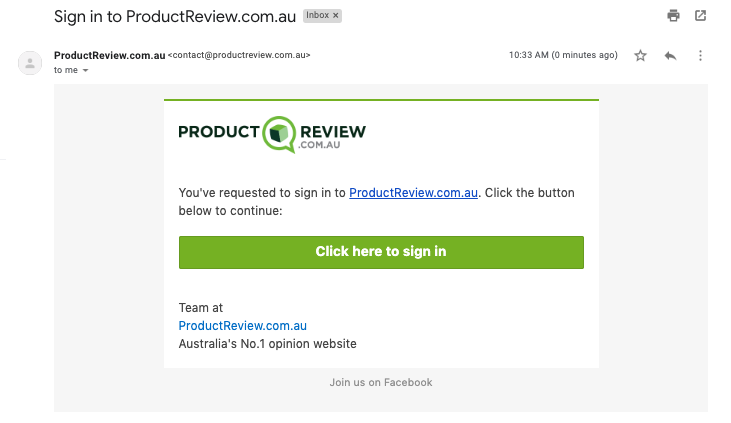Image resolution: width=731 pixels, height=423 pixels.
Task: Click the PRODUCT REVIEW wordmark in the header
Action: [x=272, y=134]
